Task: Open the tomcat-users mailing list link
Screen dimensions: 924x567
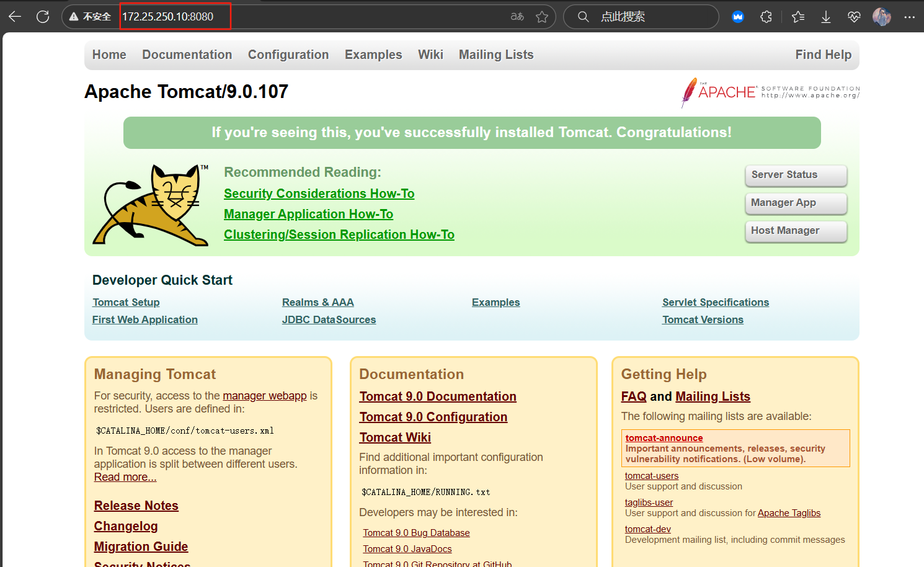Action: pyautogui.click(x=652, y=476)
